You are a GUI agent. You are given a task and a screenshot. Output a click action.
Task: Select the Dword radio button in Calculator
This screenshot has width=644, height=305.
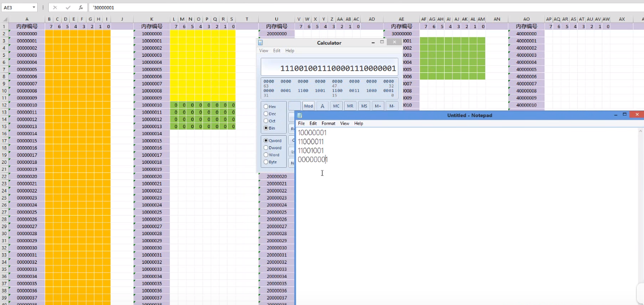tap(266, 147)
